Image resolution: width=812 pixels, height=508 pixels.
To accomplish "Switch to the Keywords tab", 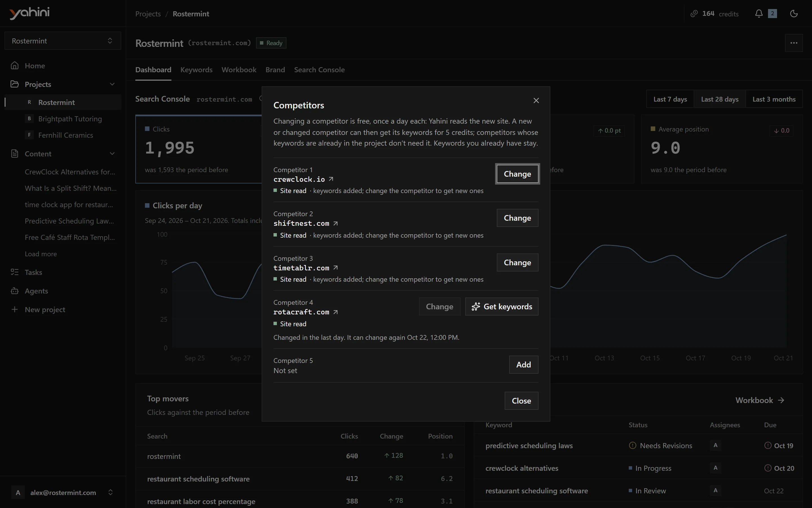I will 196,70.
